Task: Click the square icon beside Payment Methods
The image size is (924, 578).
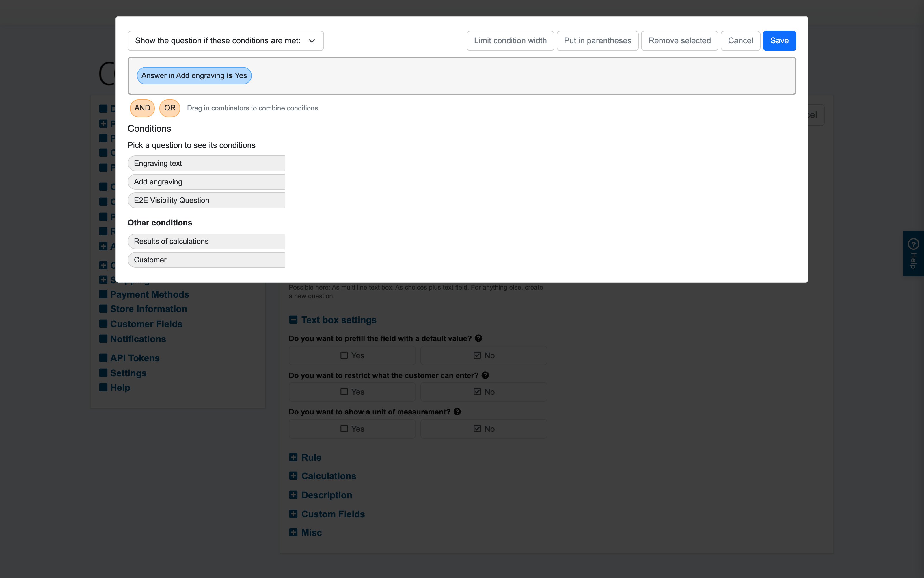Action: click(103, 294)
